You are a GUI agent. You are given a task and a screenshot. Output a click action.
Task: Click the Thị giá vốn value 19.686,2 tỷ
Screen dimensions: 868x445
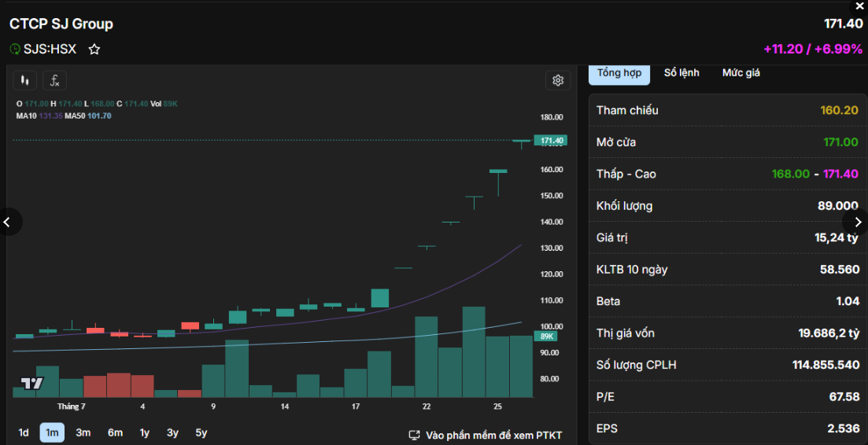click(828, 333)
